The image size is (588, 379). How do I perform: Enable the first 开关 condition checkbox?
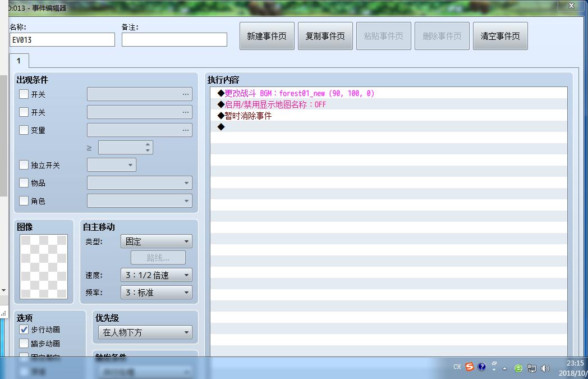(x=24, y=94)
